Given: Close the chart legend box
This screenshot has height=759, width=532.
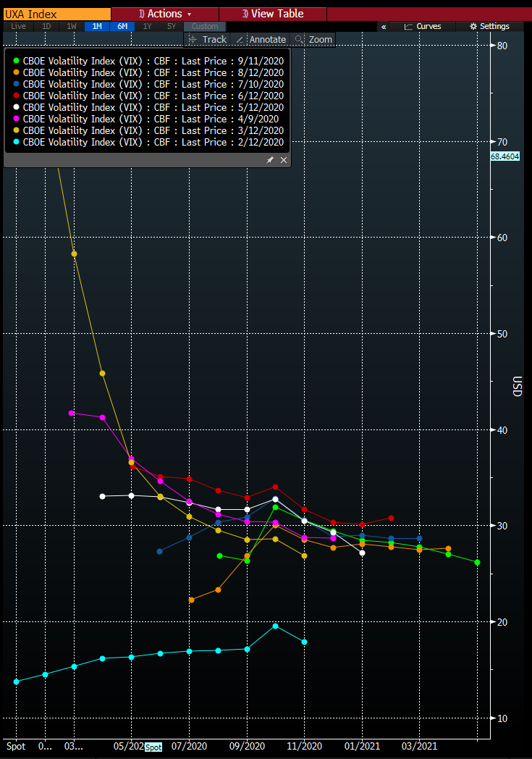Looking at the screenshot, I should click(x=284, y=160).
